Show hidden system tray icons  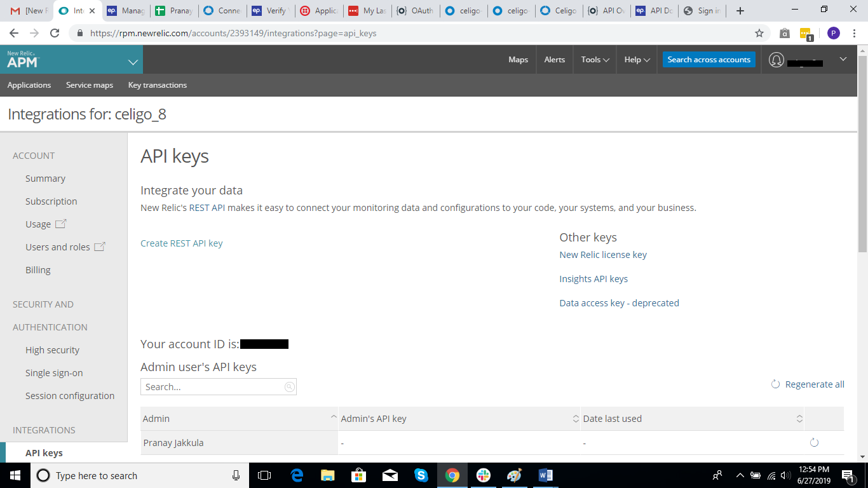click(x=740, y=475)
